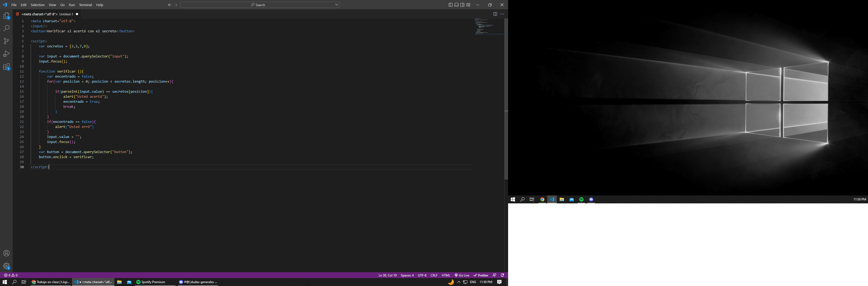Switch to Discord dudas-generales taskbar item
Screen dimensions: 868x286
[198, 282]
